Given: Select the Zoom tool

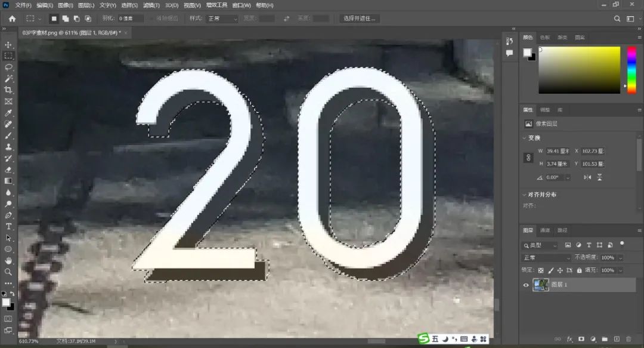Looking at the screenshot, I should point(8,272).
